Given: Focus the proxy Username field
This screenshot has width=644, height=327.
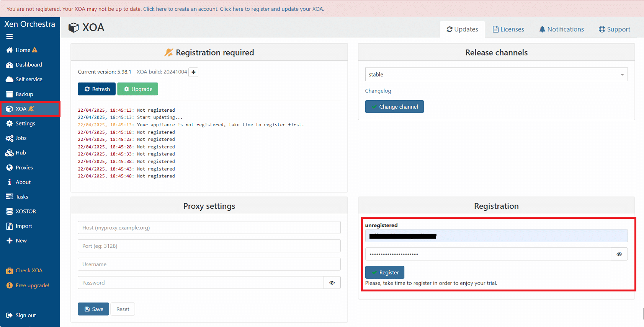Looking at the screenshot, I should 209,264.
